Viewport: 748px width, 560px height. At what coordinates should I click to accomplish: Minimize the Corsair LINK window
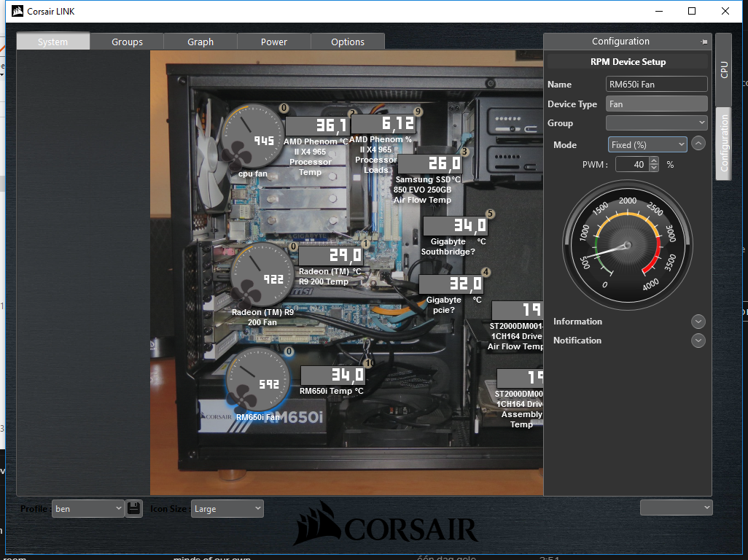659,11
